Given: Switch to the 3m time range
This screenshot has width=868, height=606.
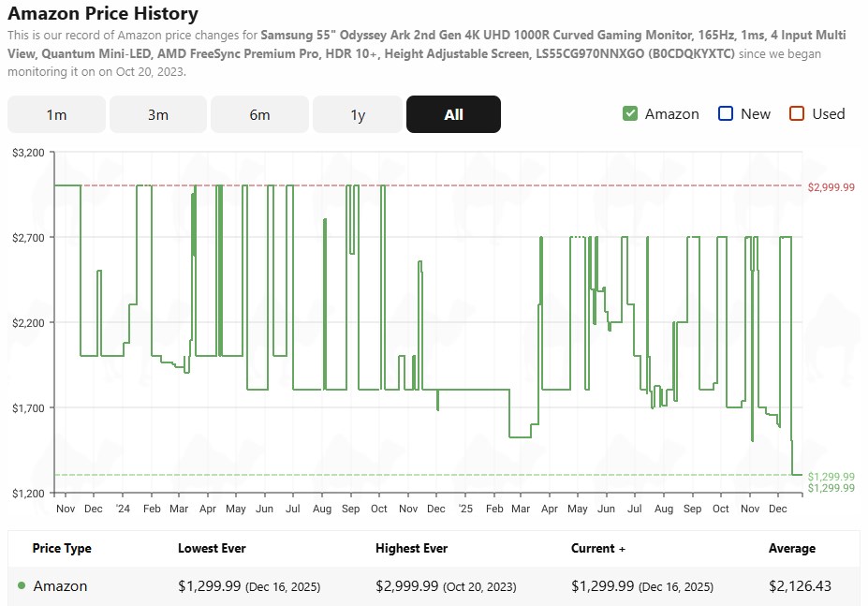Looking at the screenshot, I should click(157, 114).
